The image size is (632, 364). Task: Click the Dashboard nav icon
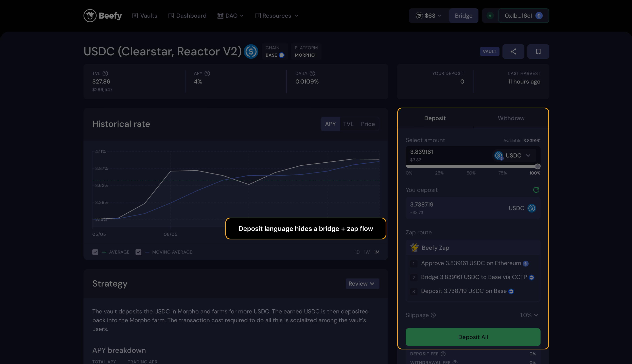pyautogui.click(x=171, y=16)
